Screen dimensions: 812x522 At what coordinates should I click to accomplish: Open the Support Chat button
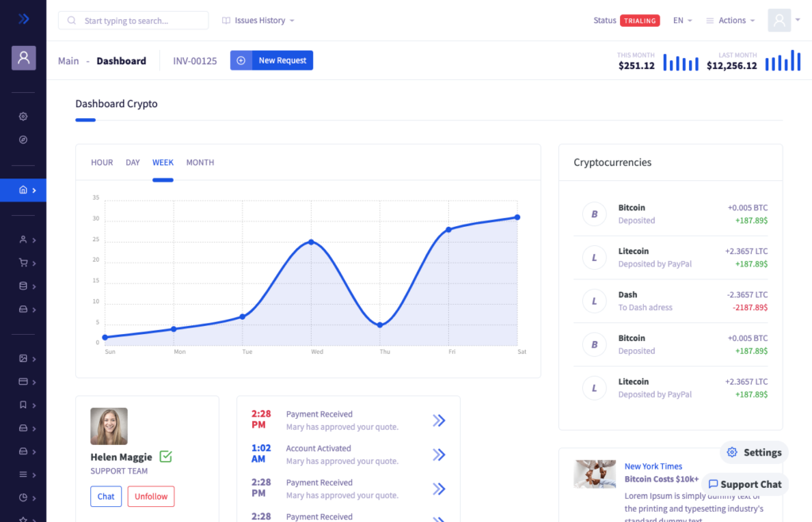pos(745,484)
